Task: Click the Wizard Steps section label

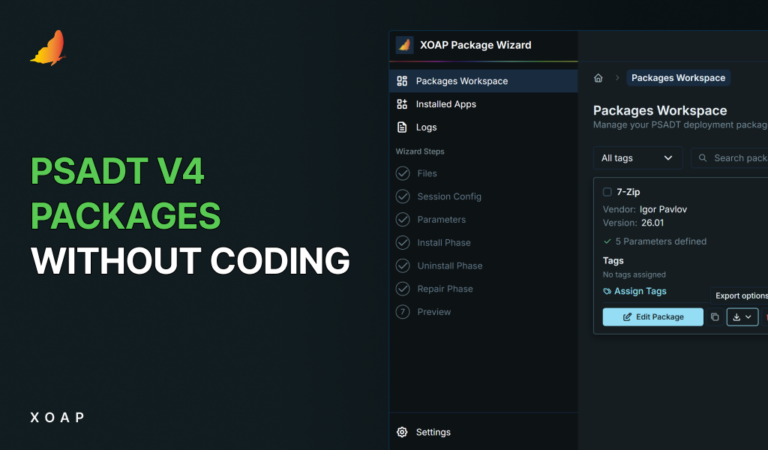Action: click(420, 151)
